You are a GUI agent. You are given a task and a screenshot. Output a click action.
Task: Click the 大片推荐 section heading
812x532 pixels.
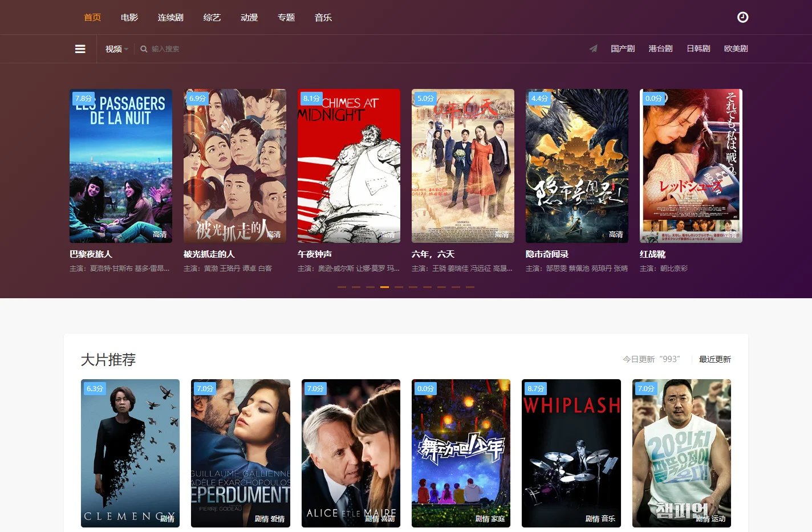(x=108, y=360)
